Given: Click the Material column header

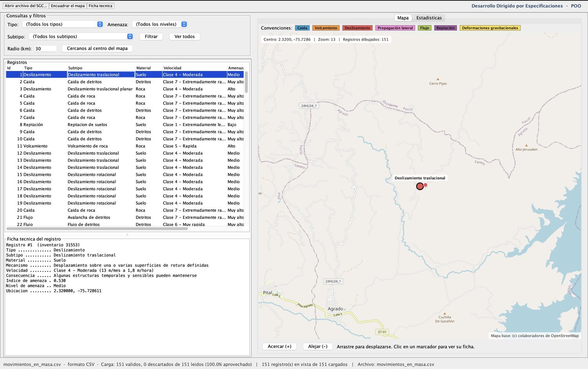Looking at the screenshot, I should pos(149,68).
